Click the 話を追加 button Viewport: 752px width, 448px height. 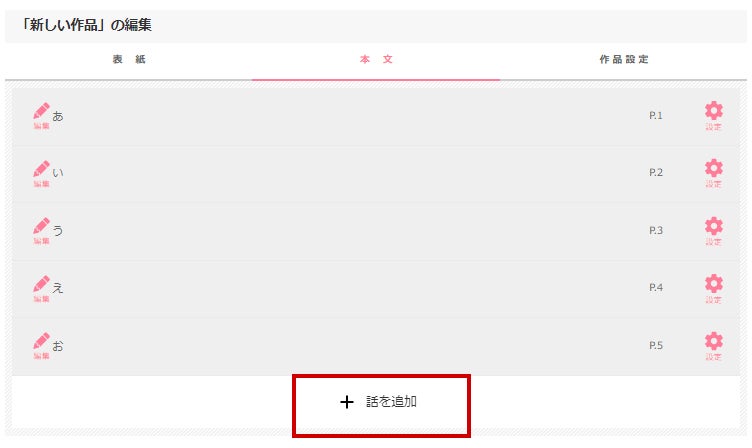tap(381, 406)
